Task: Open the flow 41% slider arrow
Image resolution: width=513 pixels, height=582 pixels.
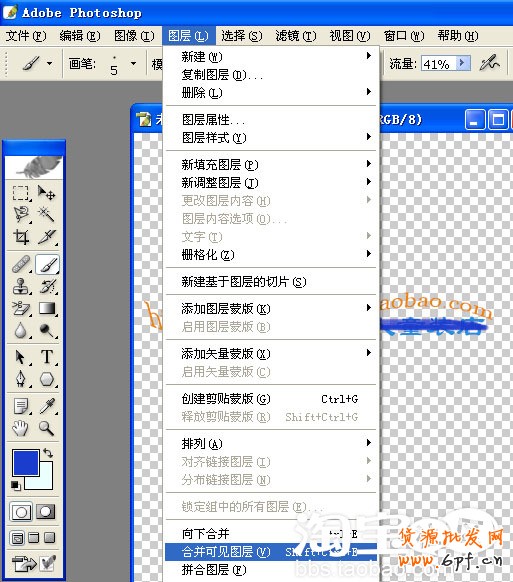Action: coord(463,63)
